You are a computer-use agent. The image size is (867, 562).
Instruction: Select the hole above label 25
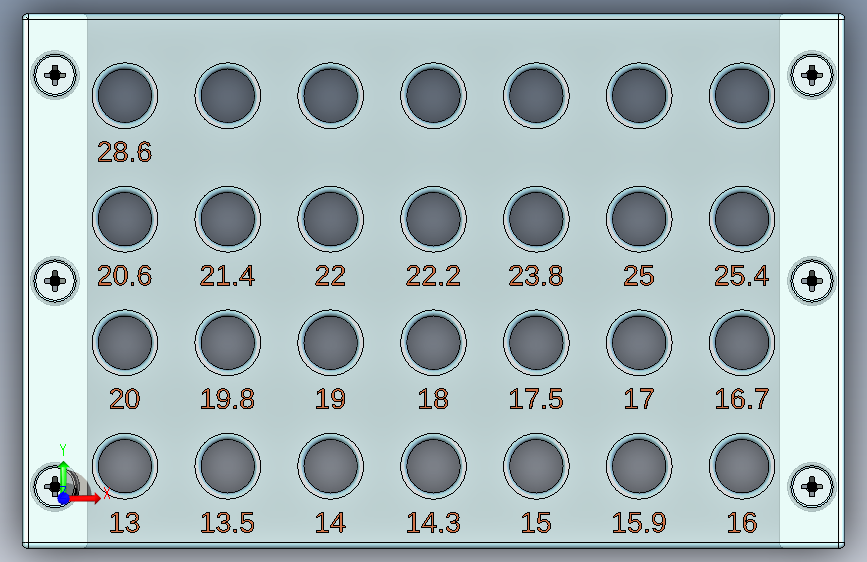(x=639, y=219)
